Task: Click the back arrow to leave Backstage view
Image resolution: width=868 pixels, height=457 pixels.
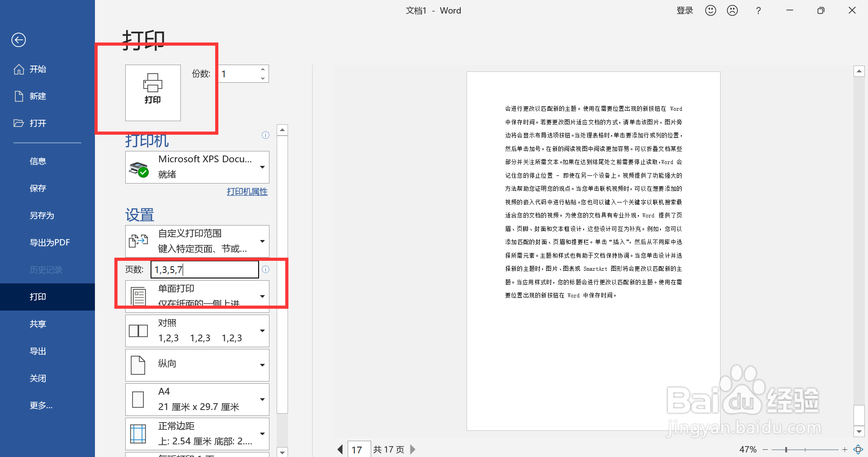Action: 18,40
